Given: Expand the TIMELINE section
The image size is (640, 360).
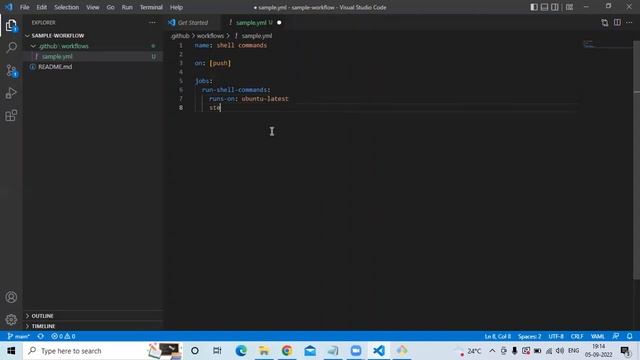Looking at the screenshot, I should pyautogui.click(x=94, y=326).
